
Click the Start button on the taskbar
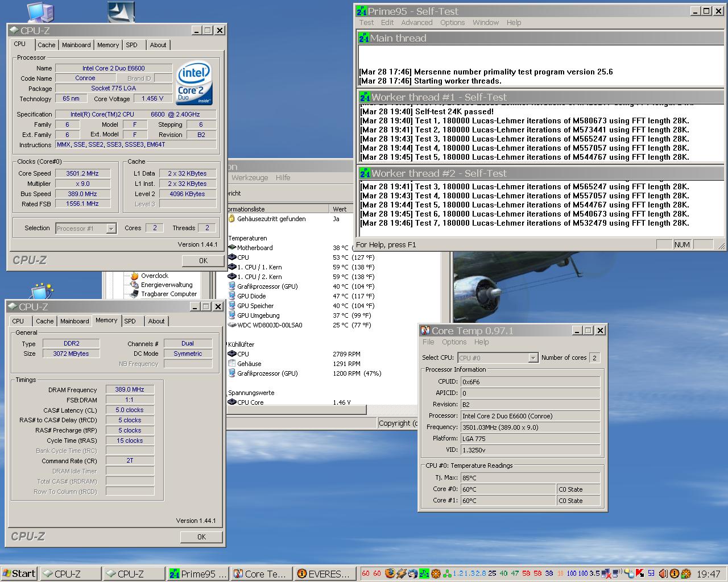[x=19, y=573]
